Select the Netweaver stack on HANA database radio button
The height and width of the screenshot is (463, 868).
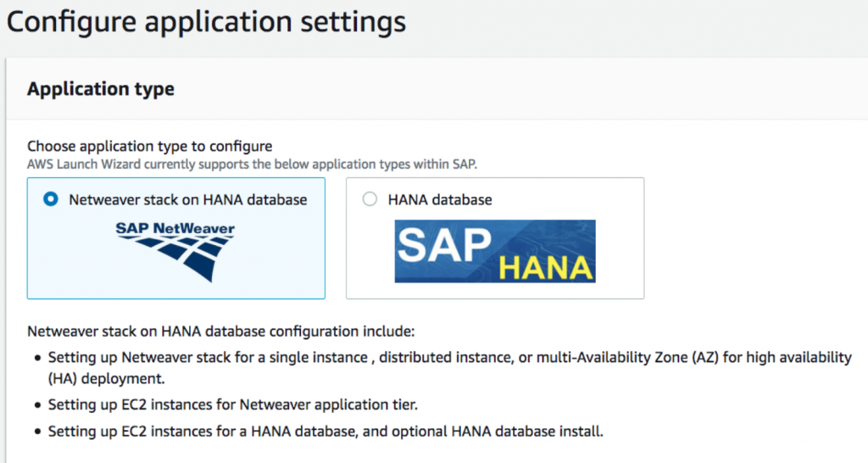(x=51, y=200)
